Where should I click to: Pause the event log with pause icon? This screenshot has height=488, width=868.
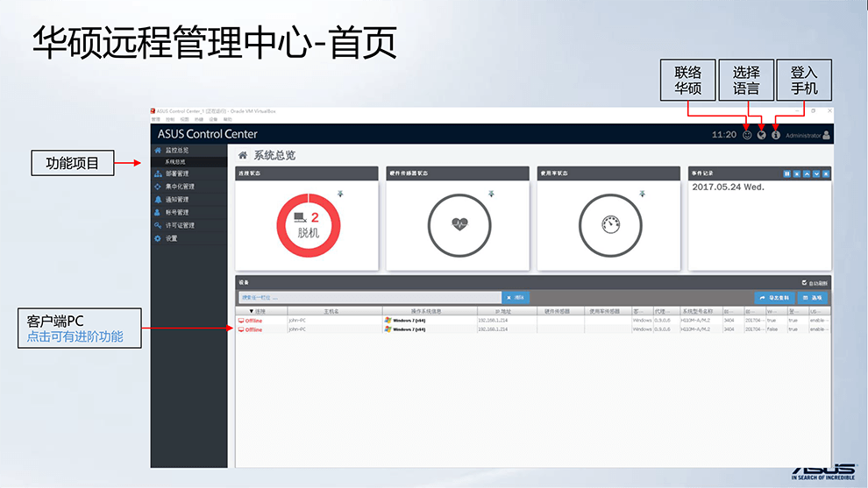pos(786,173)
